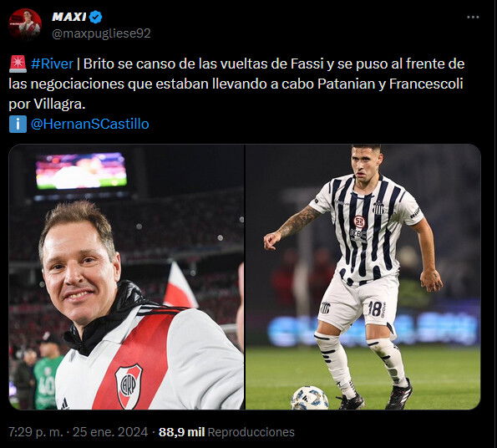Click the 25 ene. 2024 date
This screenshot has height=448, width=497.
coord(110,432)
